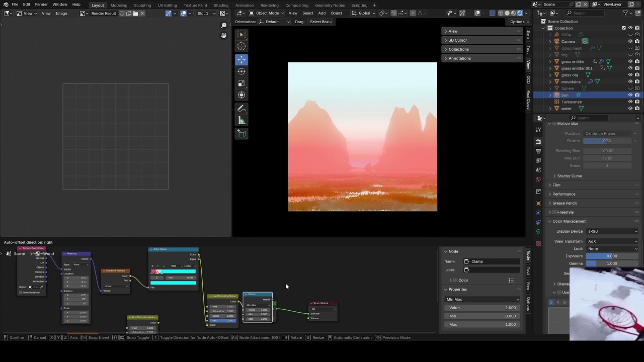This screenshot has width=644, height=362.
Task: Open the Geometry Nodes workspace tab
Action: [330, 5]
